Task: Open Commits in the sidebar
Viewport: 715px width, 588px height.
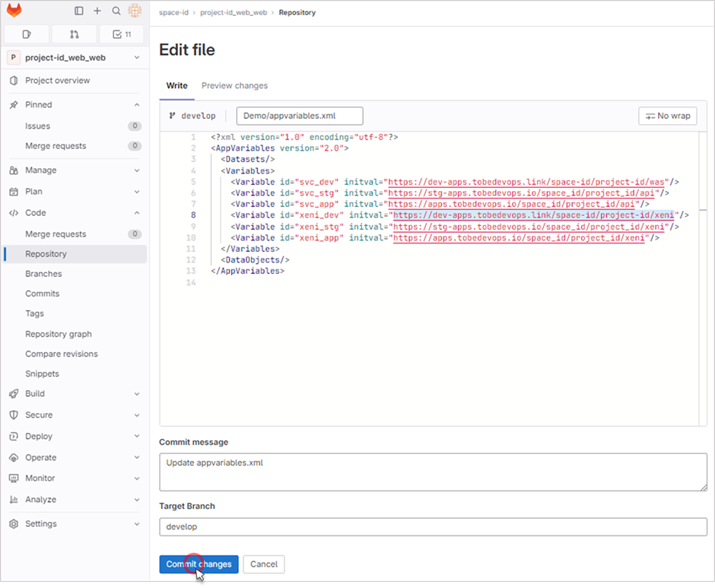Action: [x=75, y=294]
